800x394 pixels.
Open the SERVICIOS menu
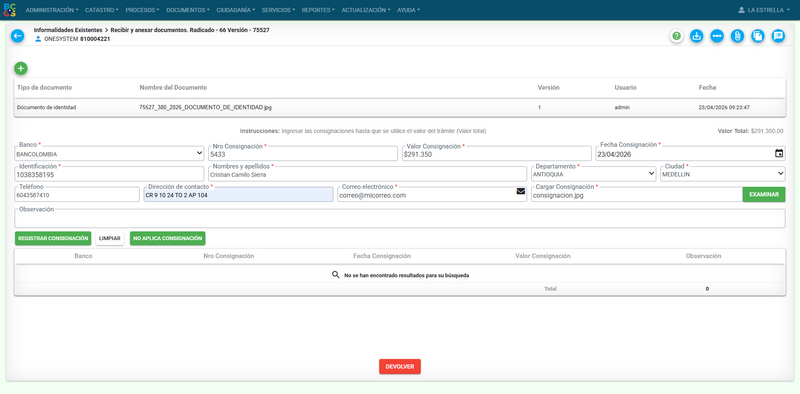279,10
